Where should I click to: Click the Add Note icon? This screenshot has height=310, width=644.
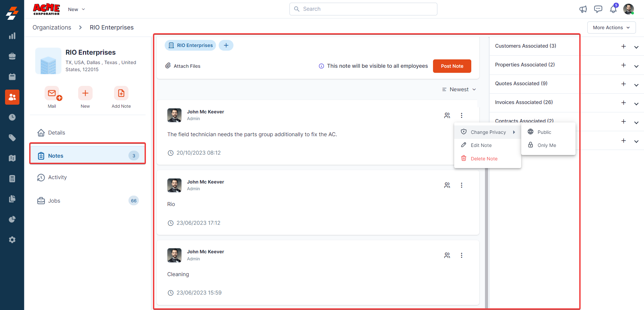point(121,93)
